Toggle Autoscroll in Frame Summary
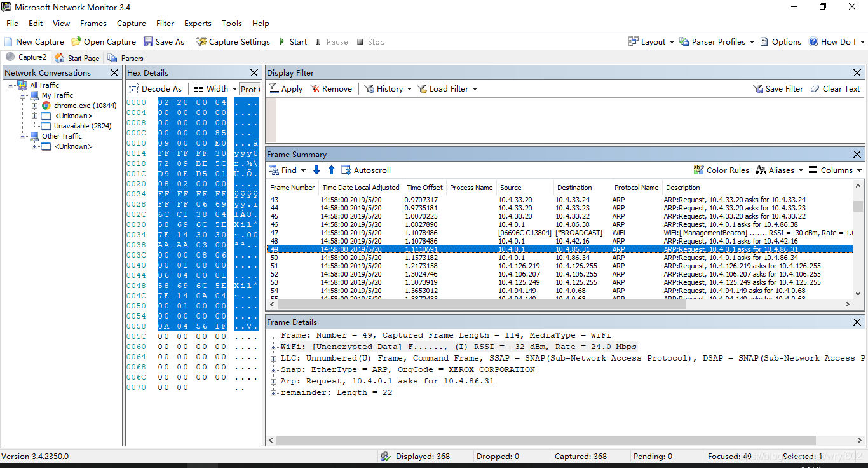Viewport: 868px width, 468px height. [x=366, y=170]
